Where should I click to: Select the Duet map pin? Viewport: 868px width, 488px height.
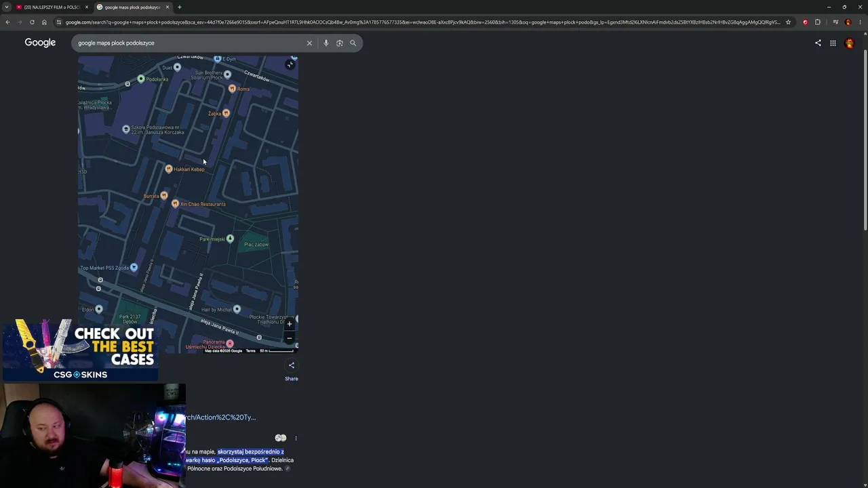(177, 67)
